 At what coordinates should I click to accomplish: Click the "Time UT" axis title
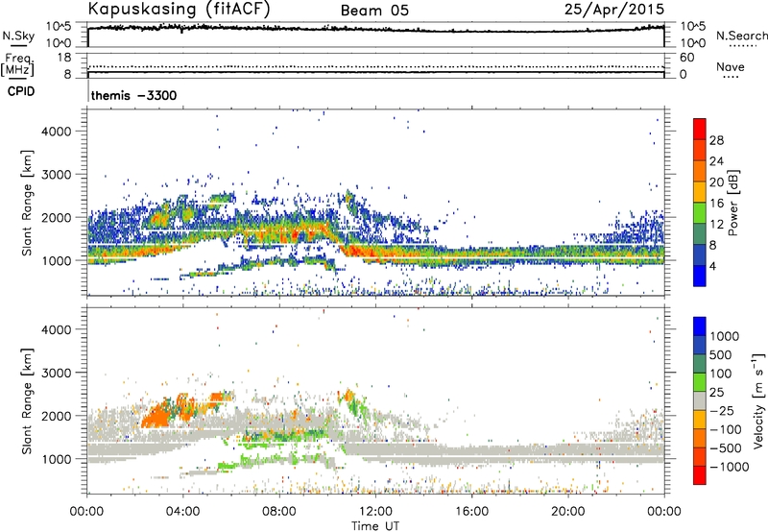click(x=375, y=526)
